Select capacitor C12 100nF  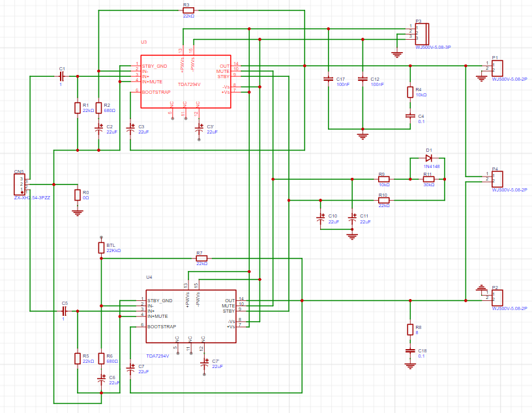tap(362, 79)
